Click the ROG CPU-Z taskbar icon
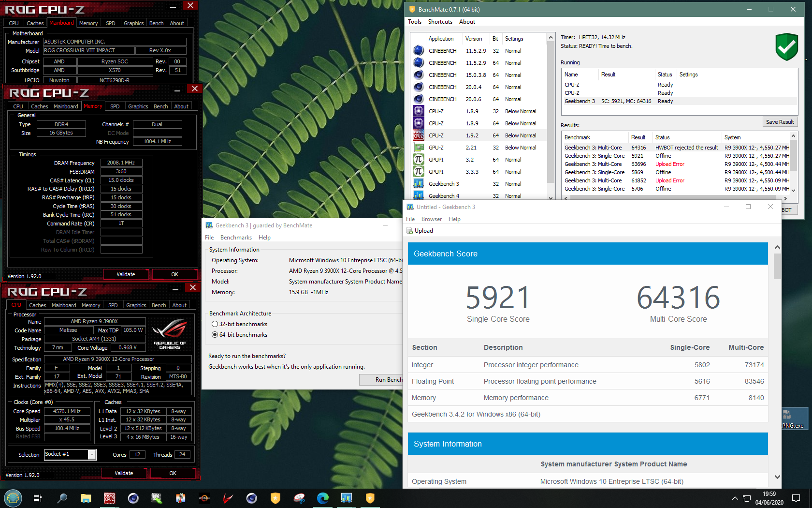The width and height of the screenshot is (812, 508). pos(110,498)
